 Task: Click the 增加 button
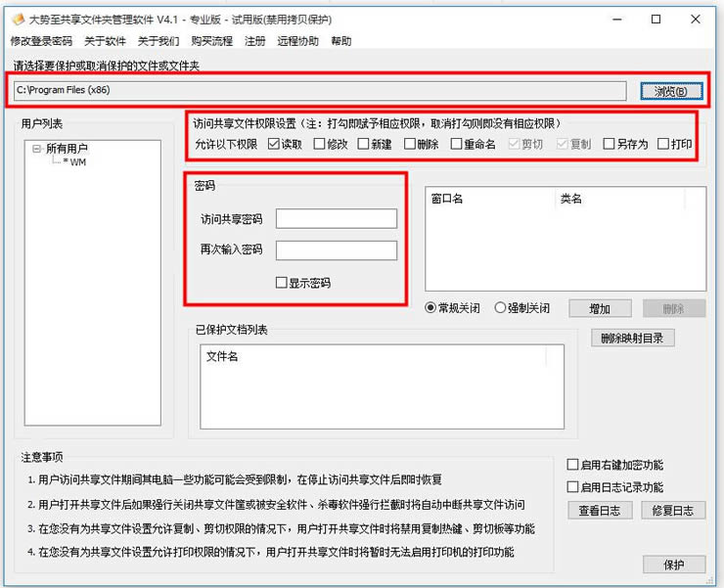(x=600, y=308)
